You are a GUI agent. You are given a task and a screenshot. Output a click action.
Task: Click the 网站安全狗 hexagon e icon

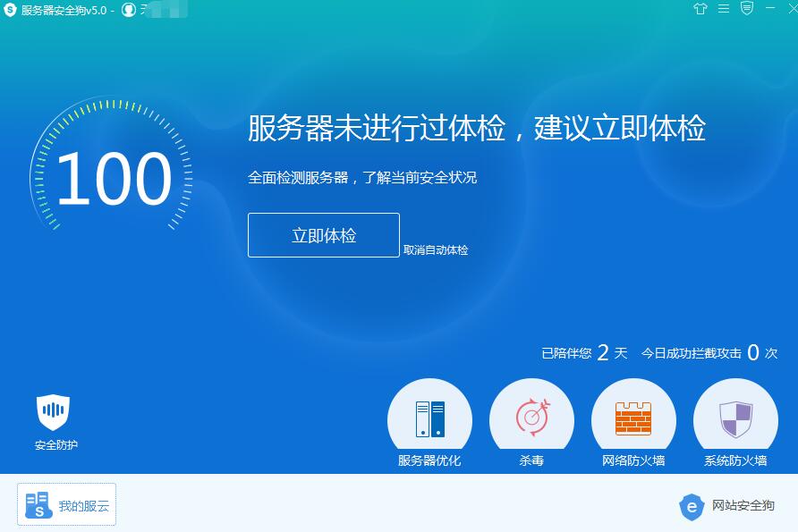pyautogui.click(x=692, y=507)
